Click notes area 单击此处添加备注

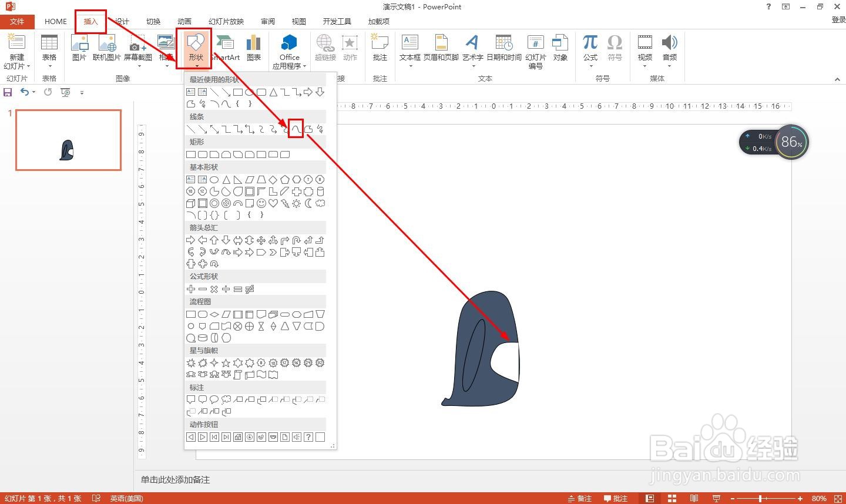(x=175, y=480)
